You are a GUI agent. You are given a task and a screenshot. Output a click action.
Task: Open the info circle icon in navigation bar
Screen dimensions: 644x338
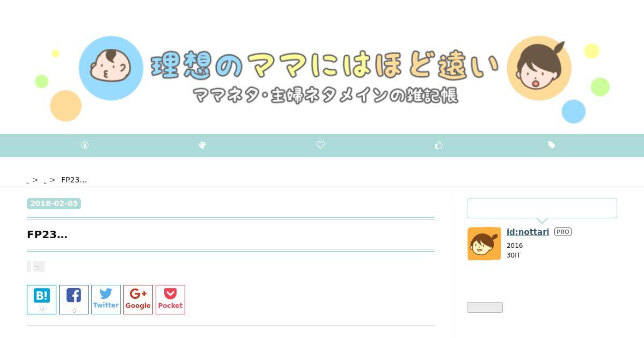(x=84, y=145)
